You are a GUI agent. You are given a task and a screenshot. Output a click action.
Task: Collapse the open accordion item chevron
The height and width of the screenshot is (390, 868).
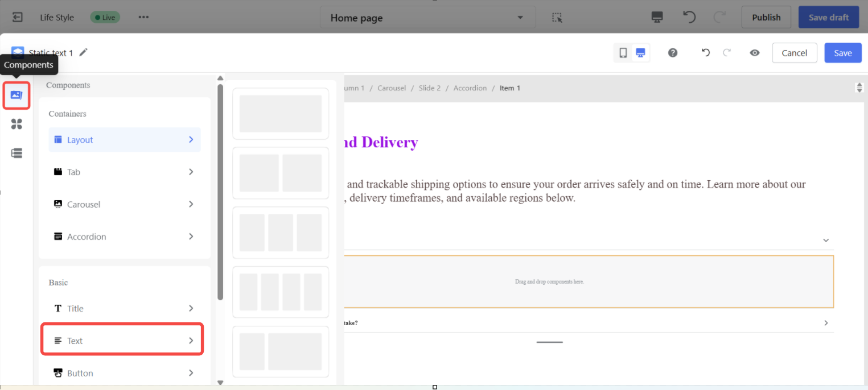tap(826, 240)
